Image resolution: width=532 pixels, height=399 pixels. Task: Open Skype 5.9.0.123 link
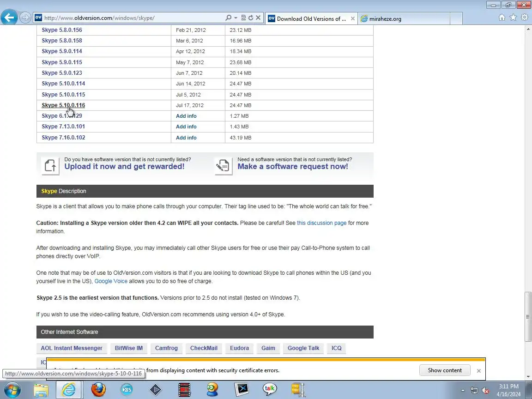(62, 73)
